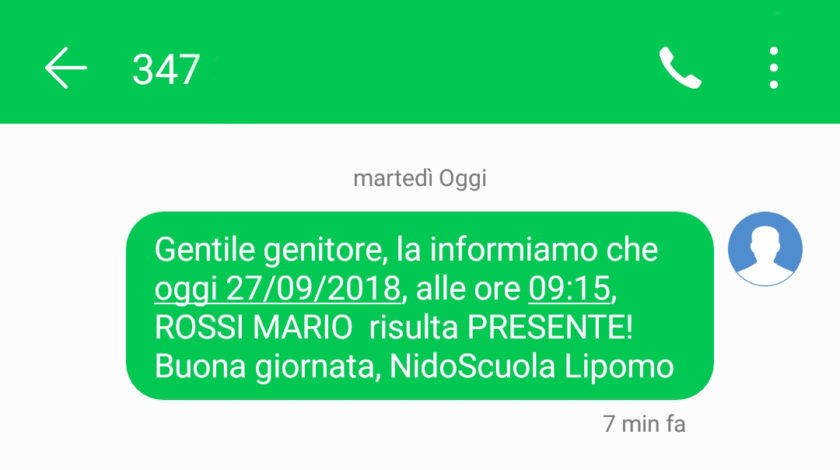Image resolution: width=840 pixels, height=470 pixels.
Task: Click the name ROSSI MARIO in the message
Action: [253, 327]
